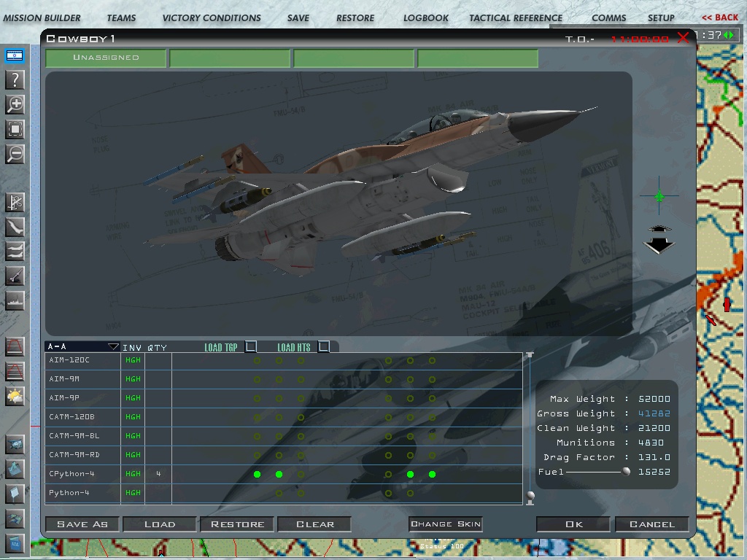
Task: Open help with the question mark icon
Action: (15, 79)
